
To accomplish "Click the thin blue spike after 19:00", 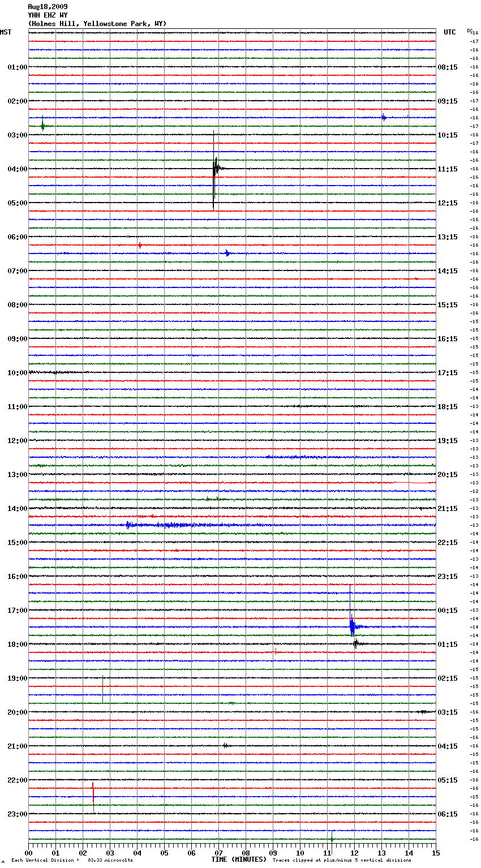I will pyautogui.click(x=103, y=690).
